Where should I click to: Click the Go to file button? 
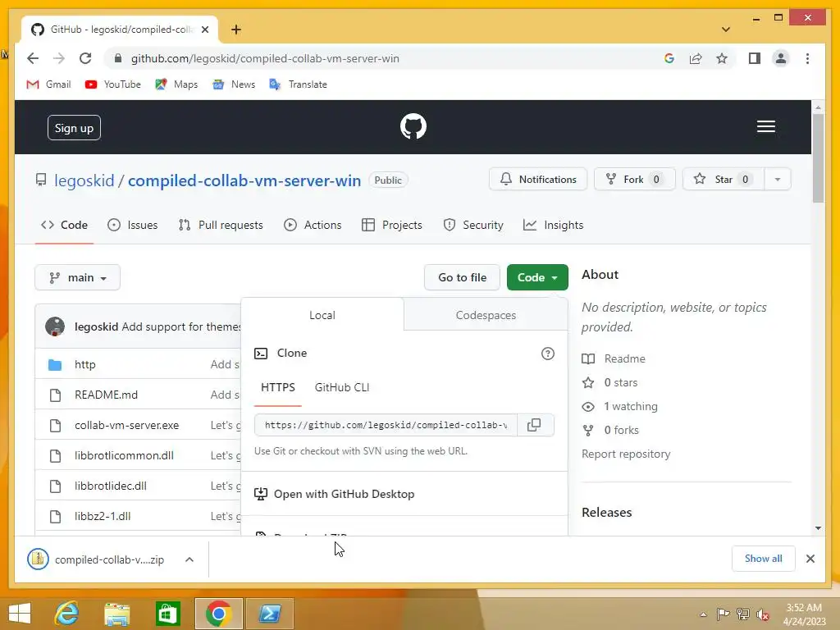pyautogui.click(x=463, y=277)
